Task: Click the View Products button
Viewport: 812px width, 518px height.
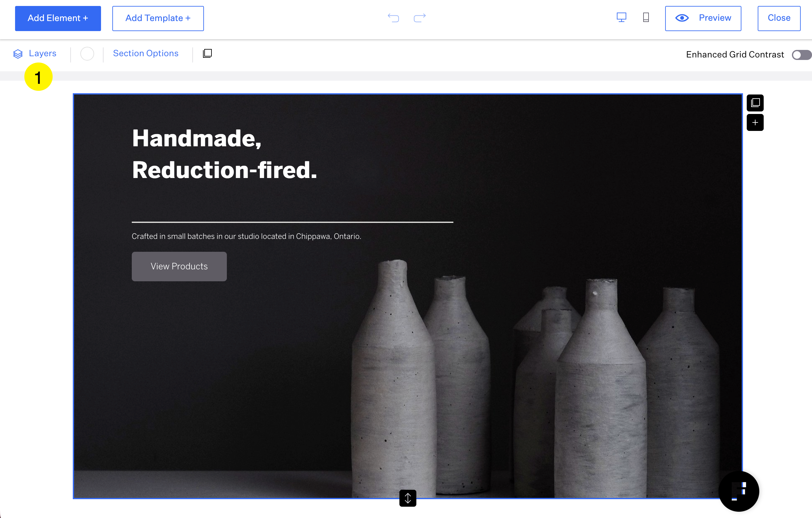Action: (x=179, y=266)
